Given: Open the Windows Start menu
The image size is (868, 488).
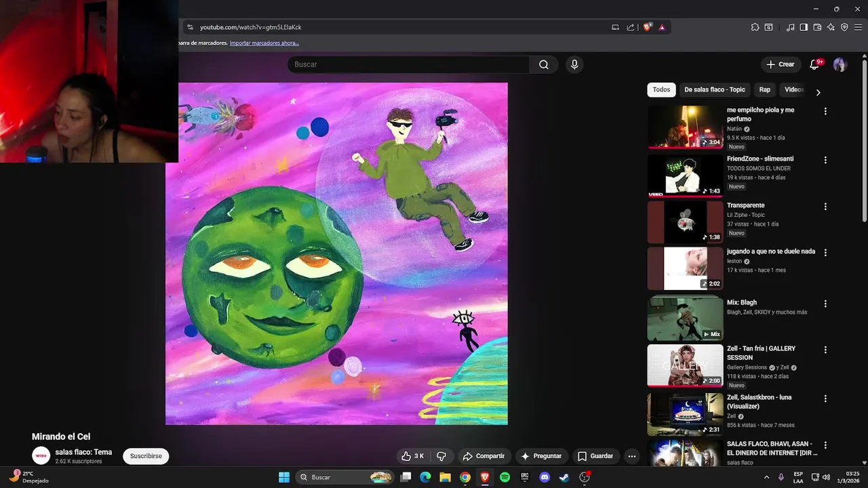Looking at the screenshot, I should point(284,477).
